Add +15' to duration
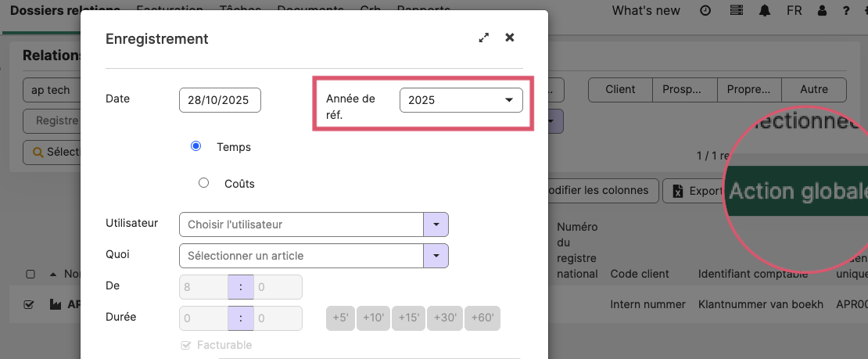Image resolution: width=868 pixels, height=359 pixels. click(x=408, y=318)
